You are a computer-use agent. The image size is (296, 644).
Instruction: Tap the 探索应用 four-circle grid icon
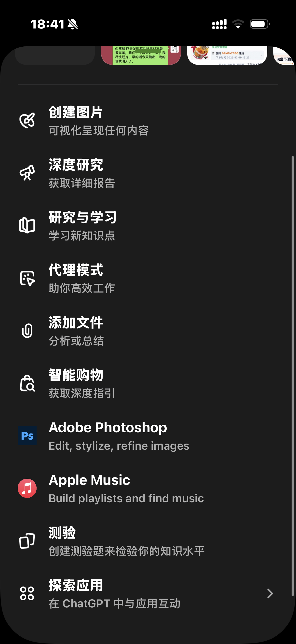[27, 593]
